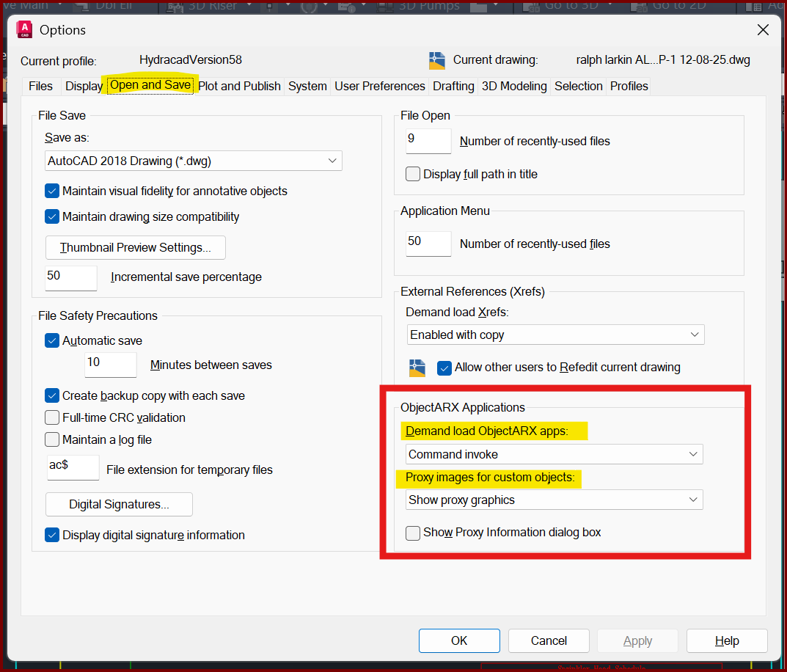Disable Automatic save checkbox

52,341
